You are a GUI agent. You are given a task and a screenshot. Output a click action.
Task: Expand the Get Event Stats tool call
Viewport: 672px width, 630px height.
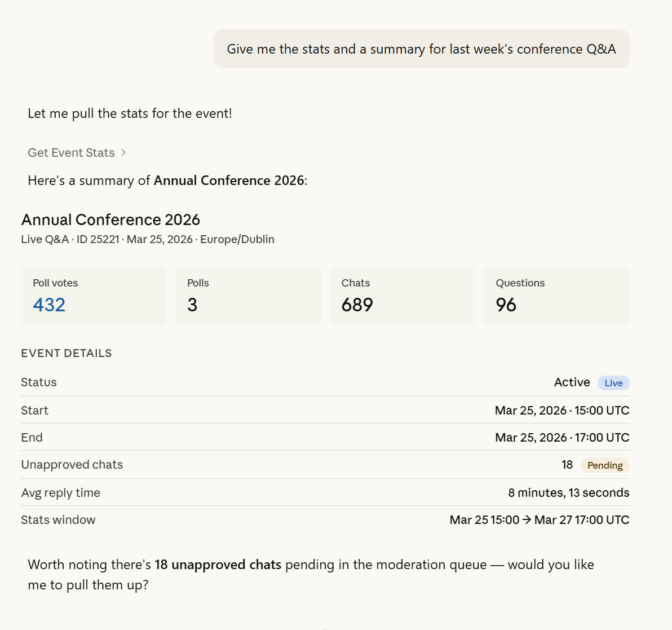[x=77, y=153]
